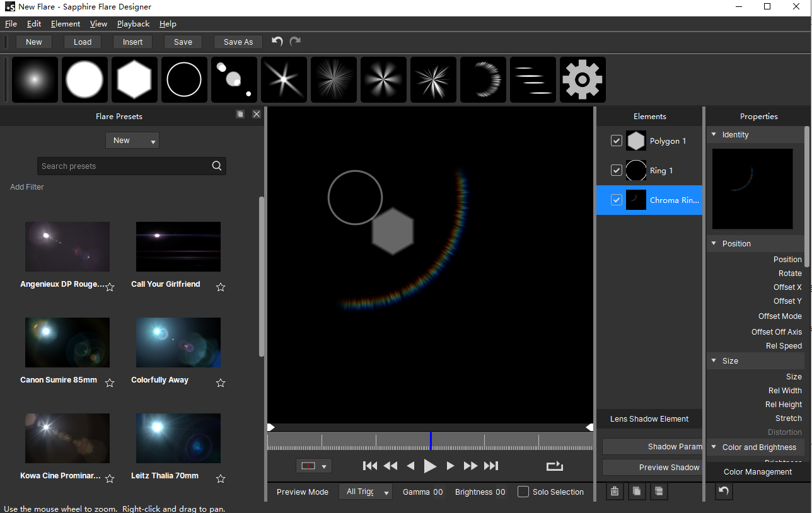Click the Preview Shadow button
812x513 pixels.
(652, 467)
